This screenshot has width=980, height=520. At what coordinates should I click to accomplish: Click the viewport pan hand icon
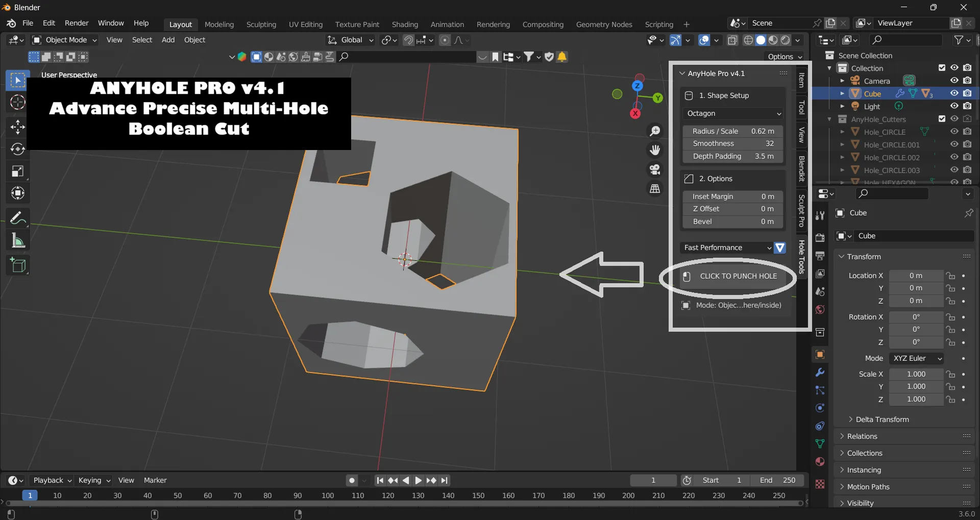[x=655, y=150]
